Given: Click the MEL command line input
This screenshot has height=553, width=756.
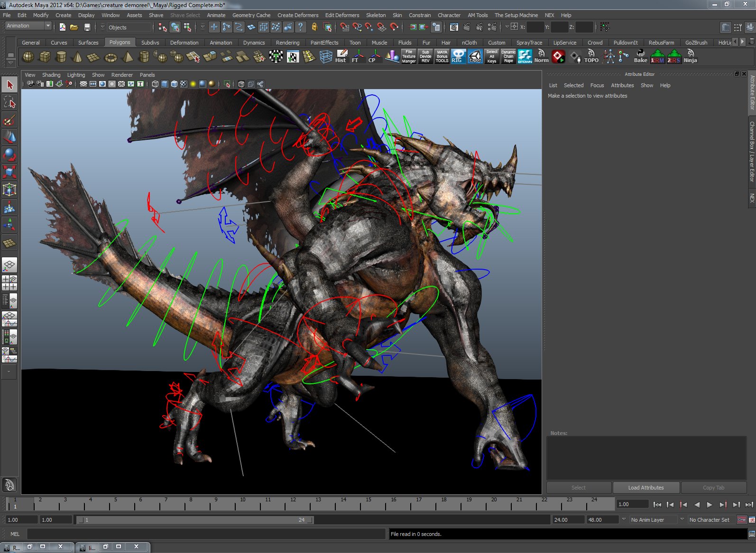Looking at the screenshot, I should pyautogui.click(x=206, y=534).
